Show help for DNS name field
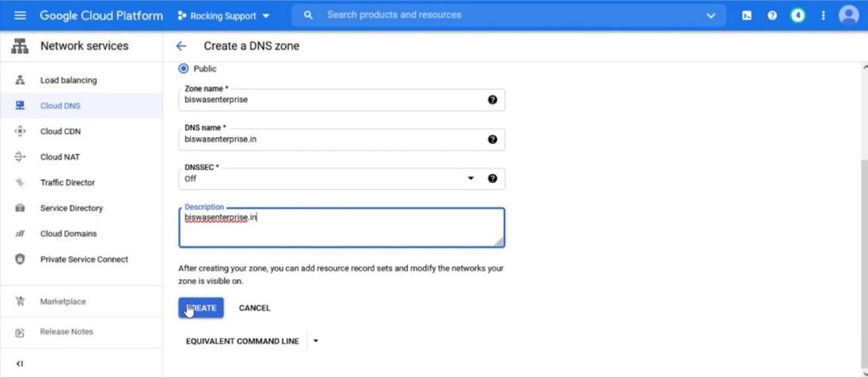The image size is (868, 377). 492,139
